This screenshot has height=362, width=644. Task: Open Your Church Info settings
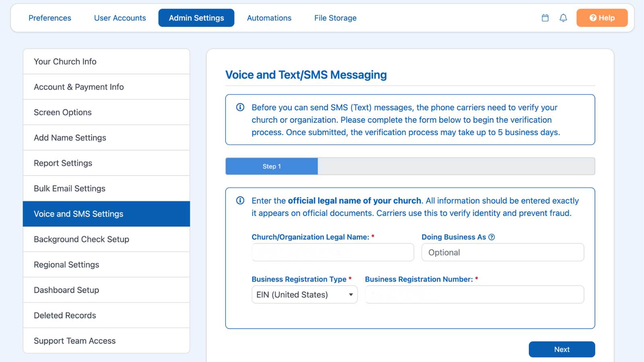(x=106, y=62)
